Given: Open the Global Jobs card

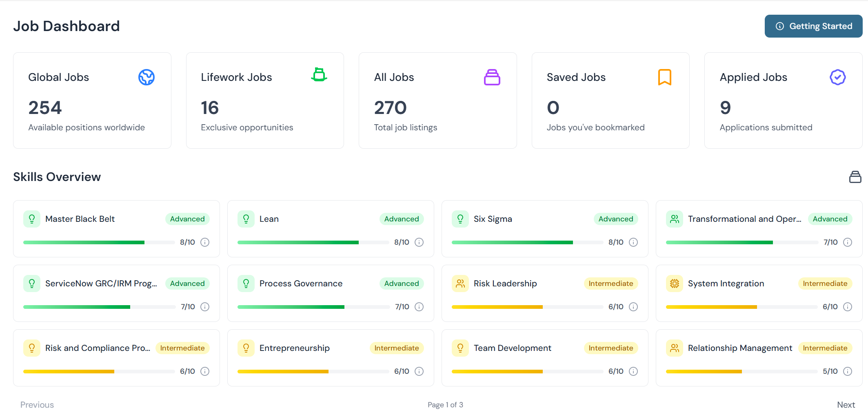Looking at the screenshot, I should coord(92,100).
